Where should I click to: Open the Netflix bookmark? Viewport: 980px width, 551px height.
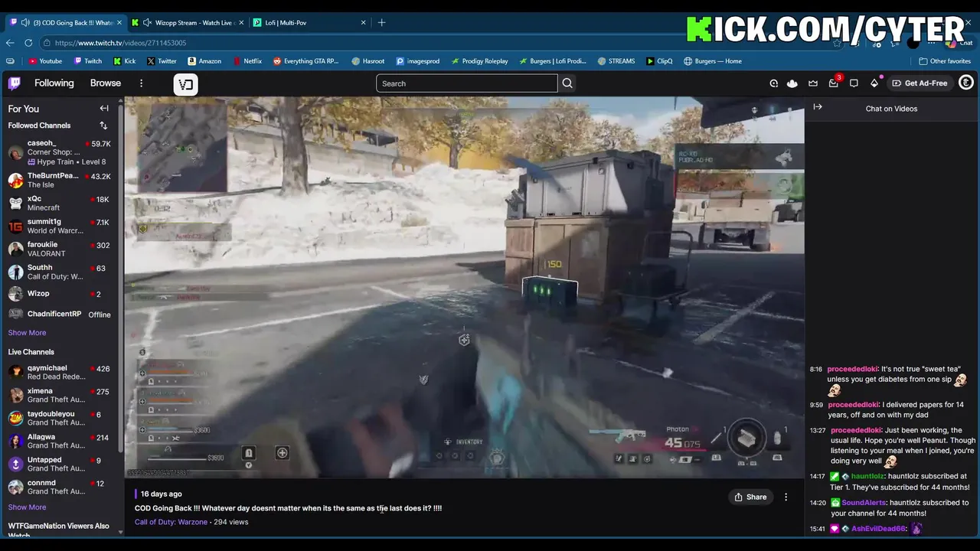coord(247,61)
